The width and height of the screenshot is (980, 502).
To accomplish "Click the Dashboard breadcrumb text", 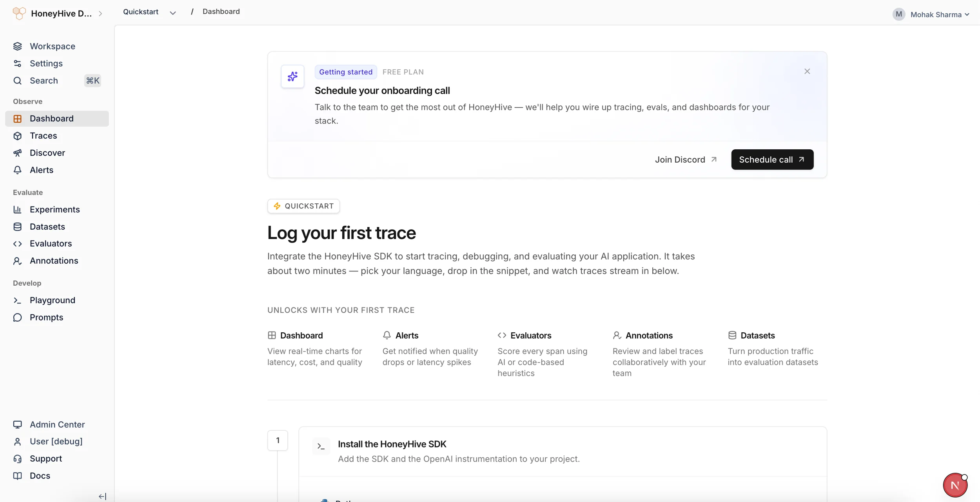I will click(221, 11).
